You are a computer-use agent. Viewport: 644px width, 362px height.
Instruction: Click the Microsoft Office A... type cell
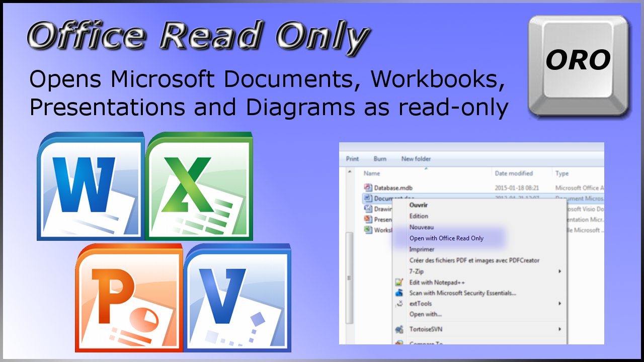580,188
